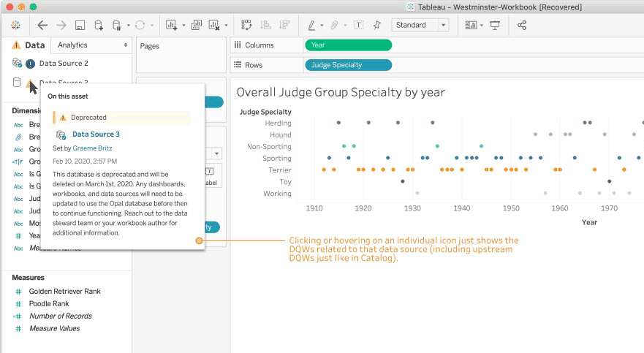Clear the sheet using toolbar icon
Image resolution: width=644 pixels, height=353 pixels.
(214, 26)
